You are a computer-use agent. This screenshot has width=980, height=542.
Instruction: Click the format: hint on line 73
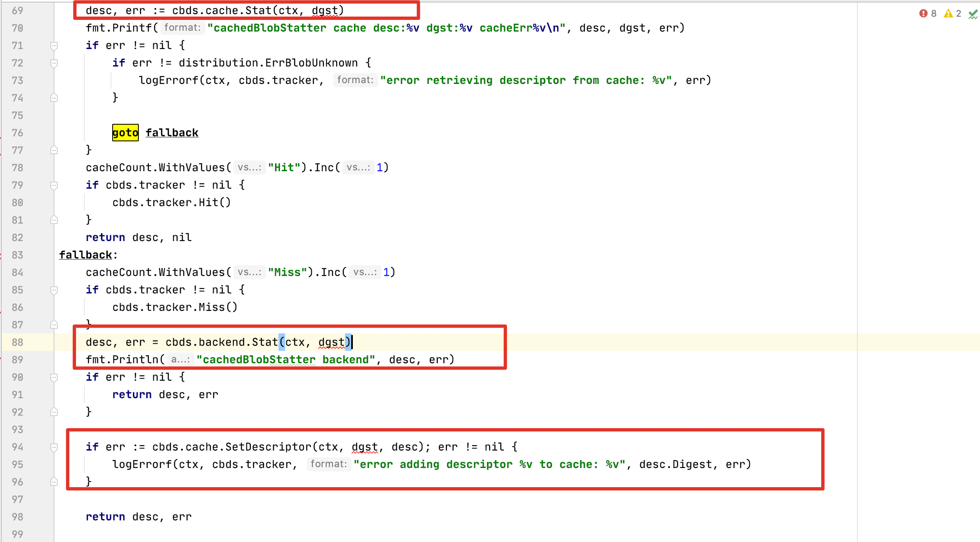(355, 80)
